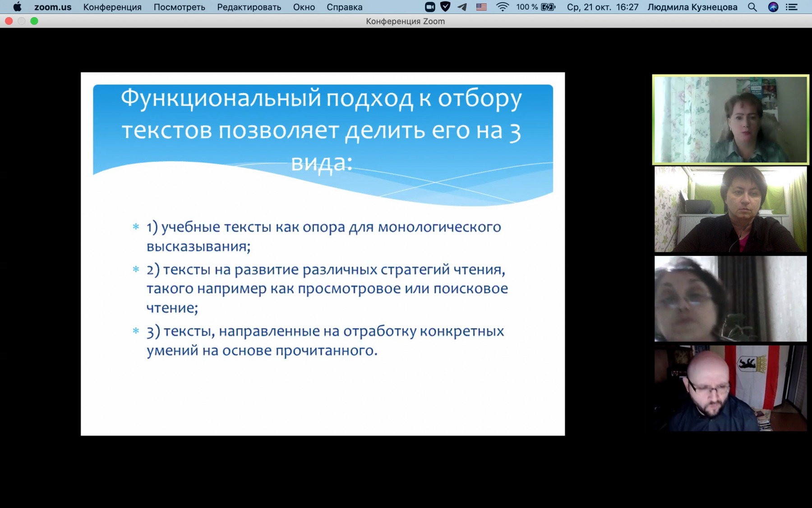Open the shield security status icon
Screen dimensions: 812x508
[445, 7]
